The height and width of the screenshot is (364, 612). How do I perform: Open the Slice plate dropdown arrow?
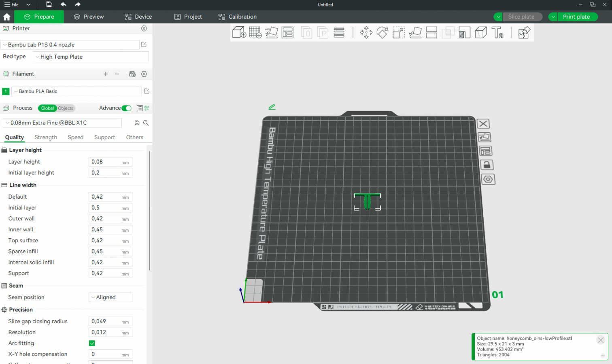tap(498, 17)
